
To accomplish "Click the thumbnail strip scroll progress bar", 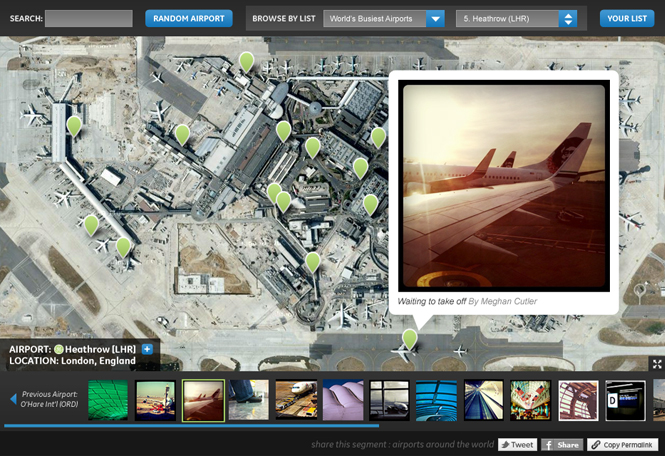I will click(x=200, y=427).
